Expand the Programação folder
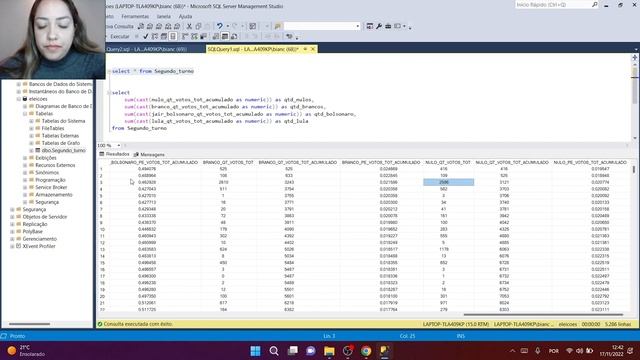 coord(25,180)
